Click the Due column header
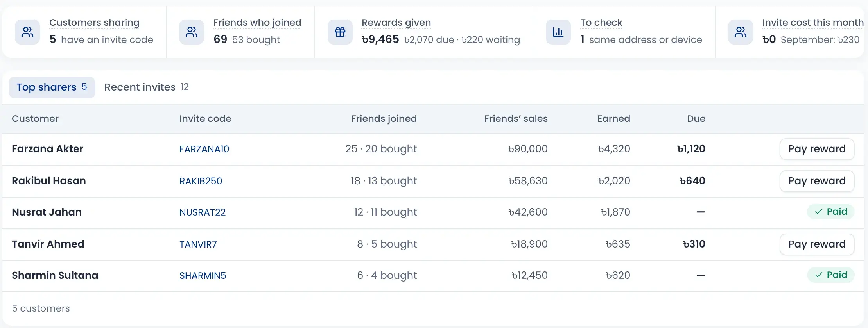Viewport: 868px width, 328px height. pyautogui.click(x=696, y=119)
